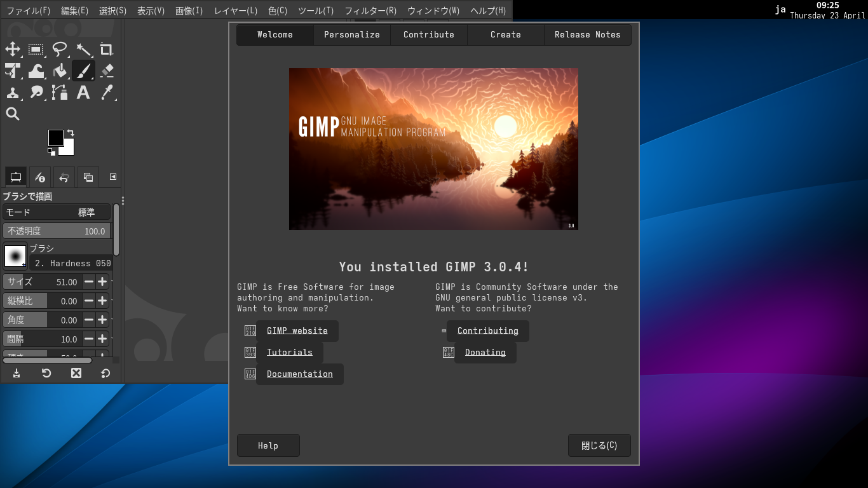Open the ブラシ mode dropdown showing 標準
Viewport: 868px width, 488px height.
click(x=56, y=212)
